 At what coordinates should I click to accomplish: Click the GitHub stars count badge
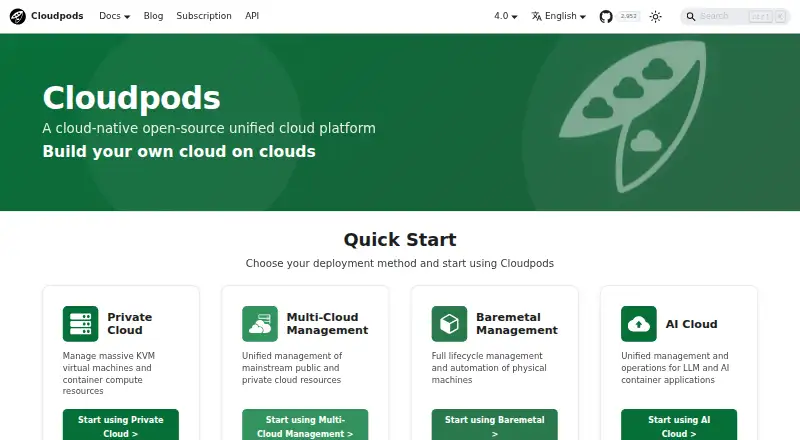pyautogui.click(x=628, y=16)
